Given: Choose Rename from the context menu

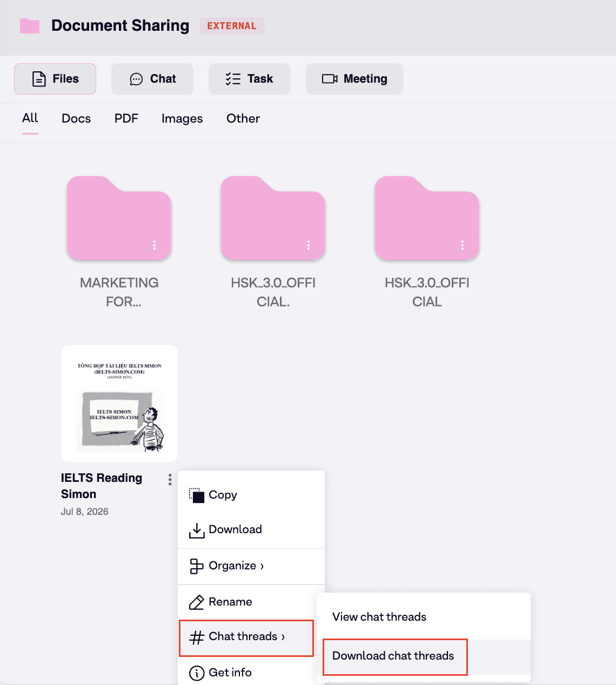Looking at the screenshot, I should (x=251, y=602).
